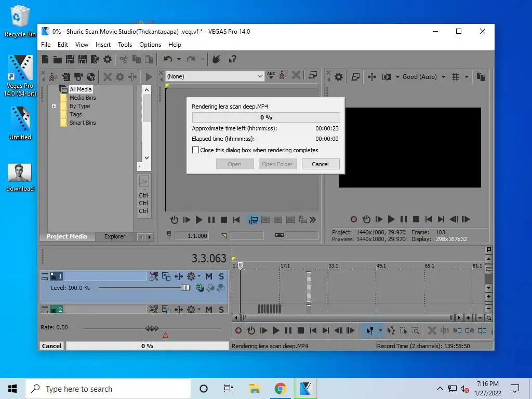Toggle Loop Playback in timeline transport
The width and height of the screenshot is (532, 399).
click(x=251, y=330)
